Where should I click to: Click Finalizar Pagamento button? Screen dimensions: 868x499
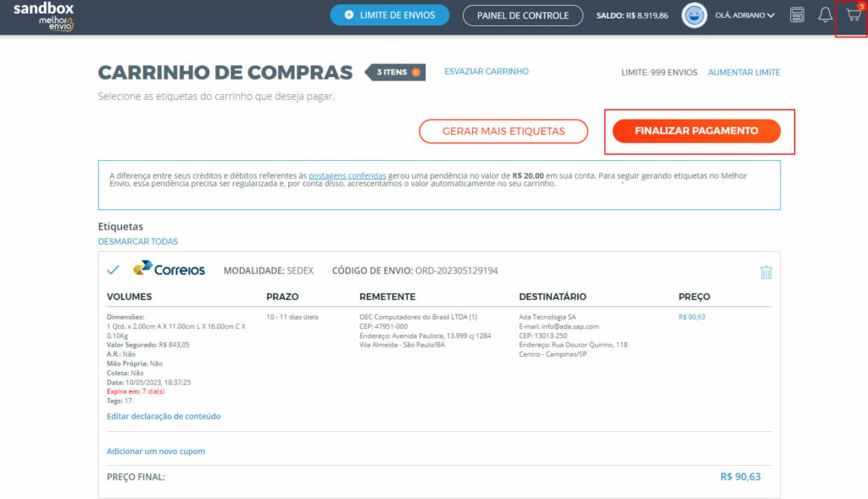(698, 131)
